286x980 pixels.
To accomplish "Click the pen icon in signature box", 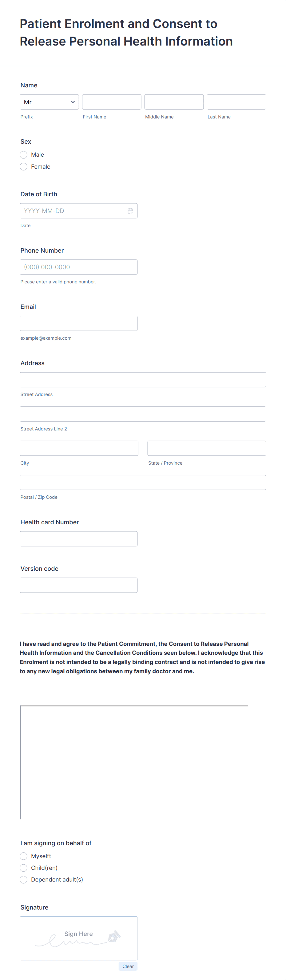I will [x=114, y=936].
